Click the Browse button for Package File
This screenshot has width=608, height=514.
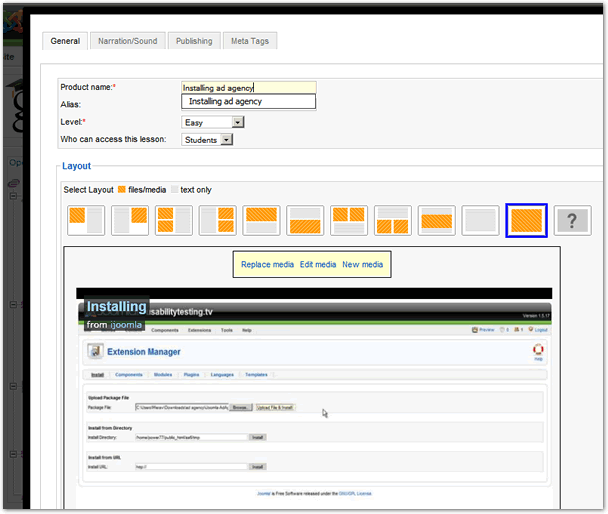click(x=240, y=407)
